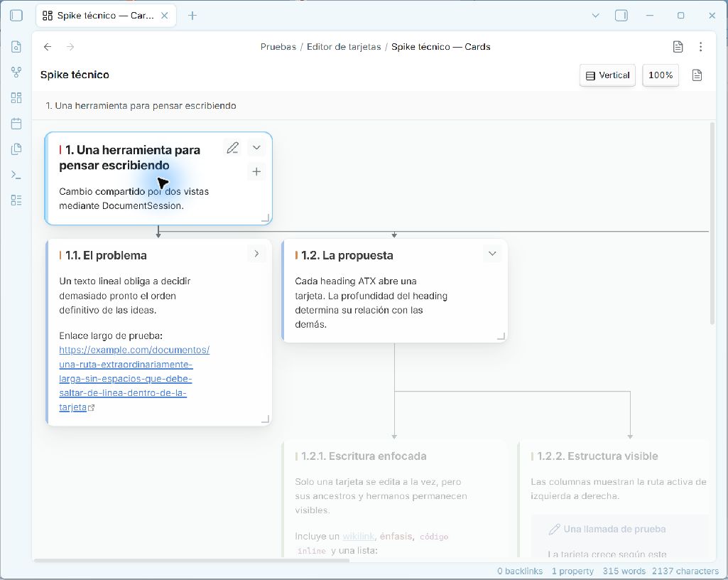Image resolution: width=728 pixels, height=580 pixels.
Task: Select the 1.2.2. Estructura visible card title
Action: point(597,456)
